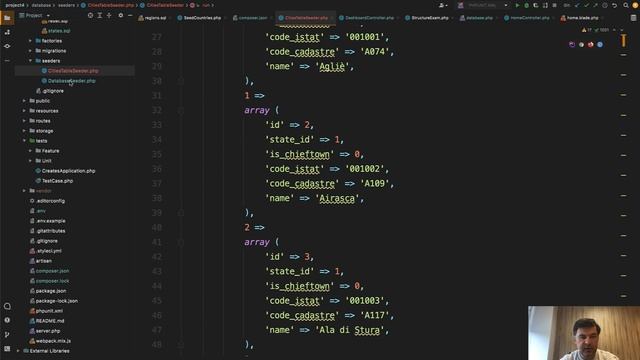
Task: Click seeders breadcrumb segment
Action: [66, 5]
